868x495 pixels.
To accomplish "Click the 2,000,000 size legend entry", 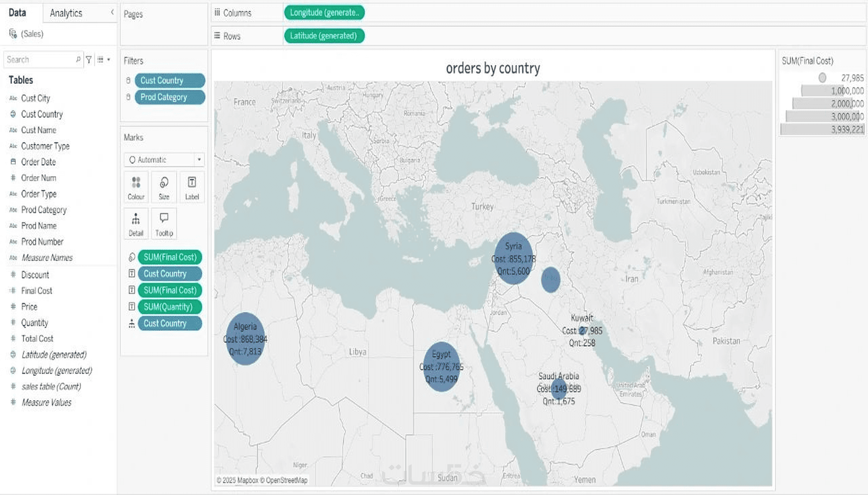I will (x=828, y=104).
